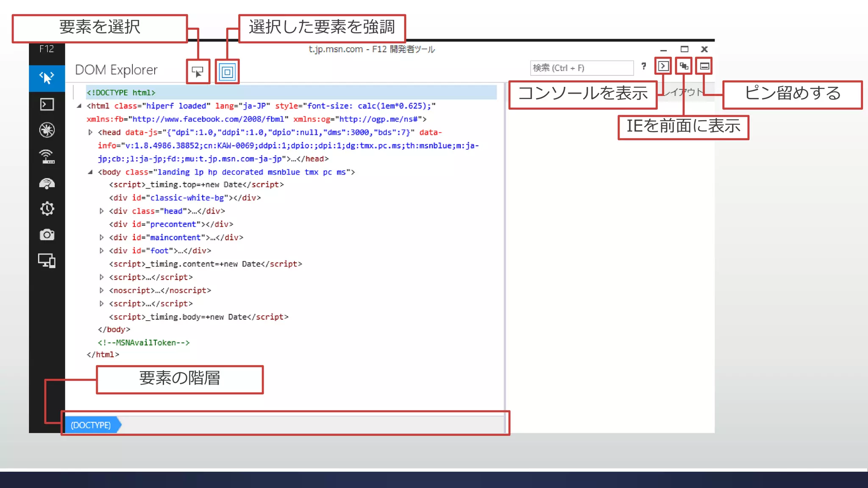This screenshot has height=488, width=868.
Task: Select the _timing.top script line
Action: pyautogui.click(x=196, y=185)
